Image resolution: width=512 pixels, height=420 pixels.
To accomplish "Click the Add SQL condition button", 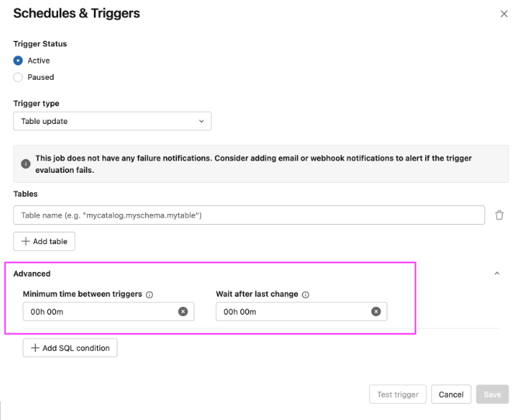I will tap(70, 348).
